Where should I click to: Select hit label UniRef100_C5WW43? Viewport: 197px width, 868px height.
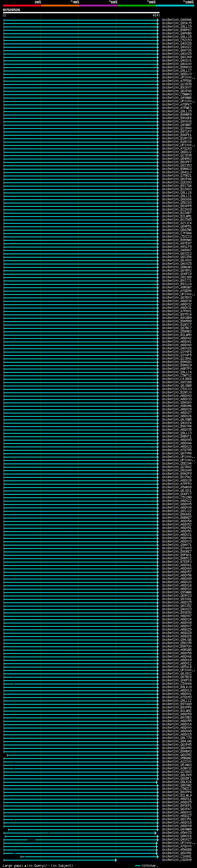(177, 94)
